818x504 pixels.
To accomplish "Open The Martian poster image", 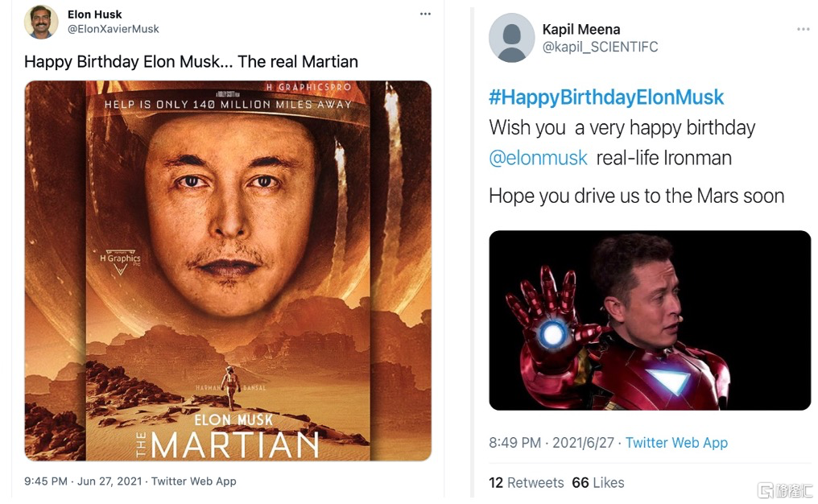I will coord(228,271).
